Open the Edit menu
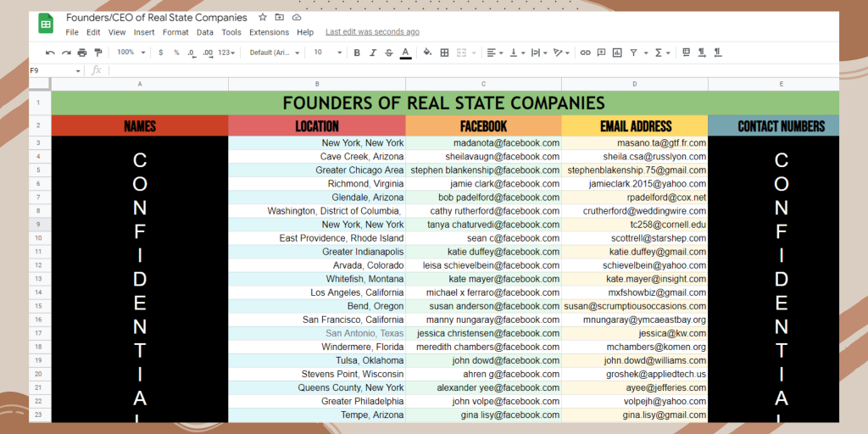 [x=93, y=32]
